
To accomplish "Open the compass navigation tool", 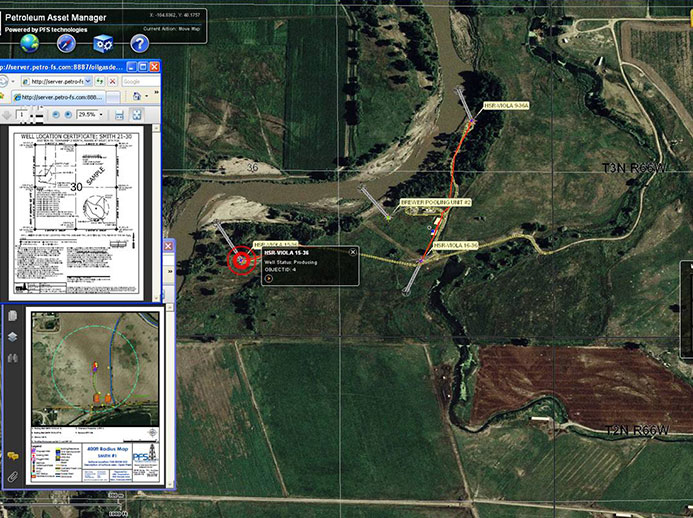I will (x=66, y=43).
